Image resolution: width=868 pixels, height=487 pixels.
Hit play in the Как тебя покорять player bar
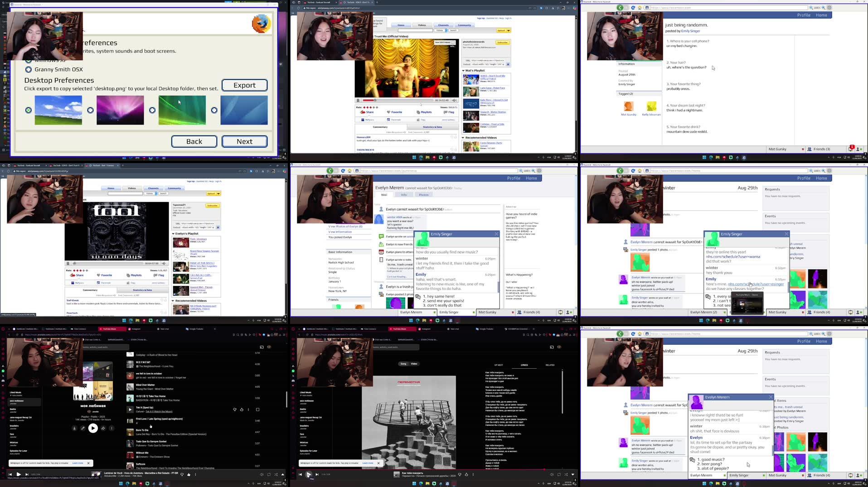[x=309, y=474]
